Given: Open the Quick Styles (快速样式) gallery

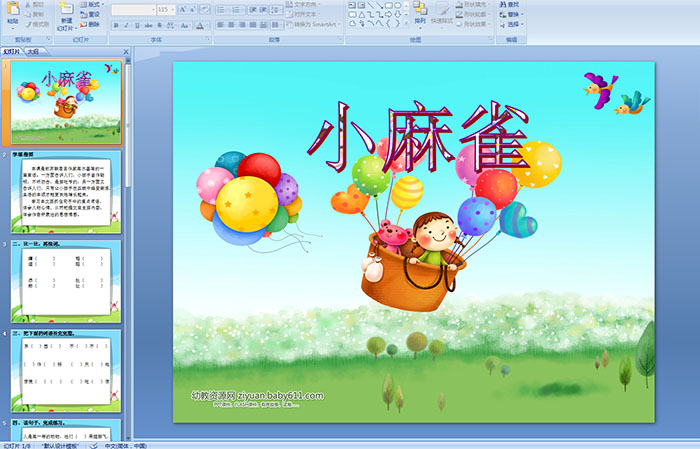Looking at the screenshot, I should (x=442, y=15).
